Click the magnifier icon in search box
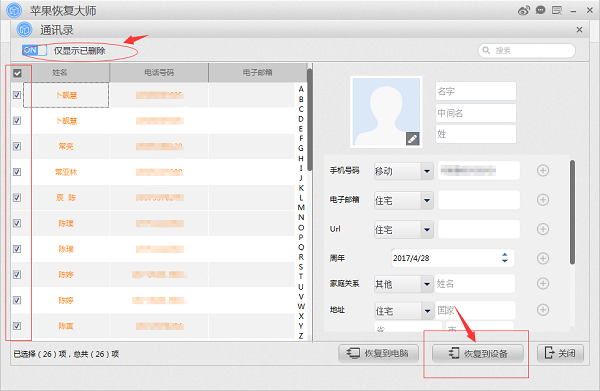Viewport: 600px width, 391px height. point(486,50)
